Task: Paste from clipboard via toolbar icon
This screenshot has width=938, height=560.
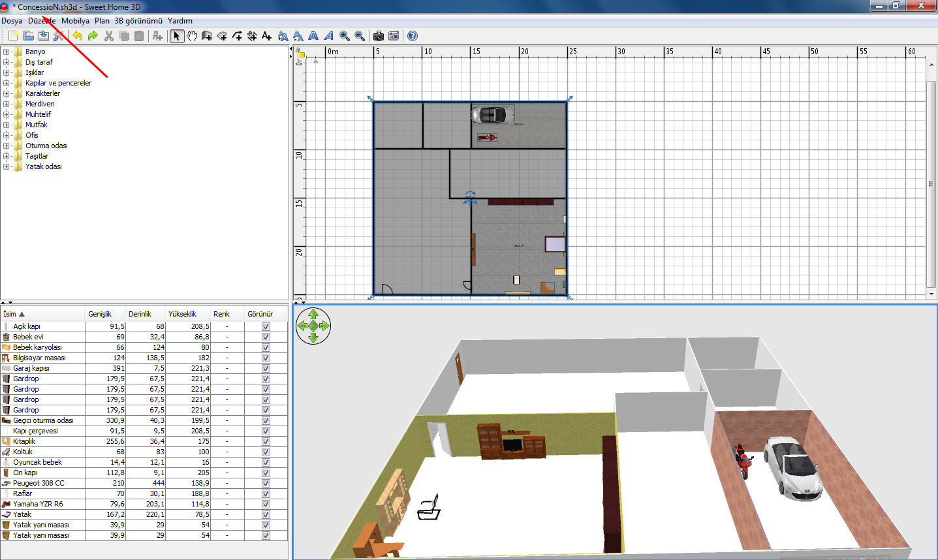Action: [139, 36]
